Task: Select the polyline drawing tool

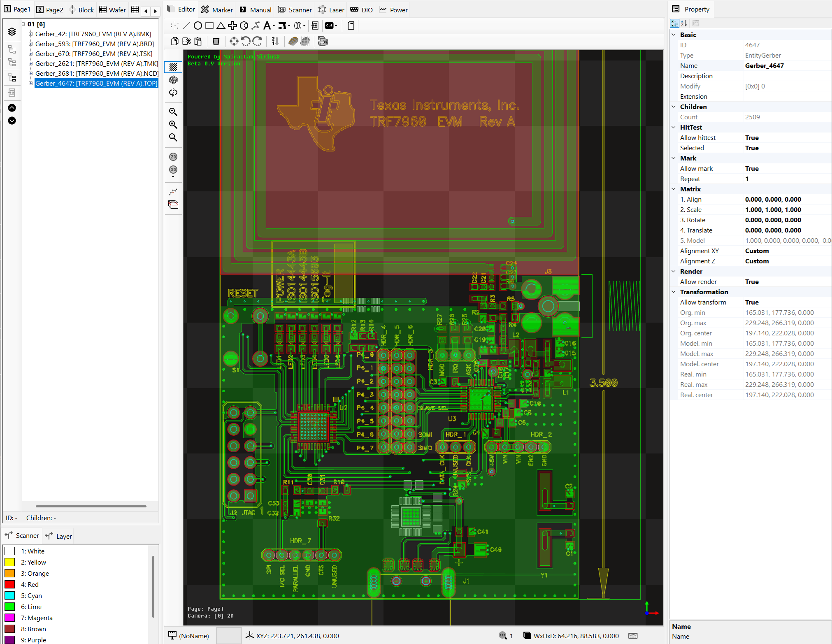Action: 256,26
